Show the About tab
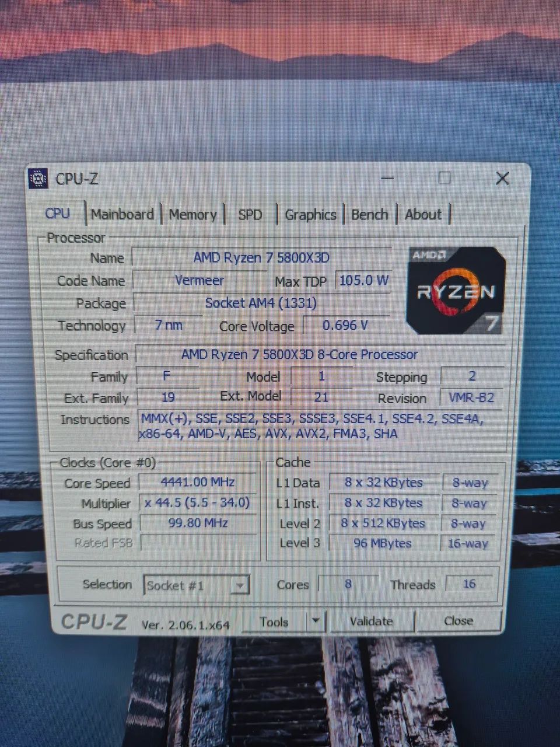560x747 pixels. [423, 215]
